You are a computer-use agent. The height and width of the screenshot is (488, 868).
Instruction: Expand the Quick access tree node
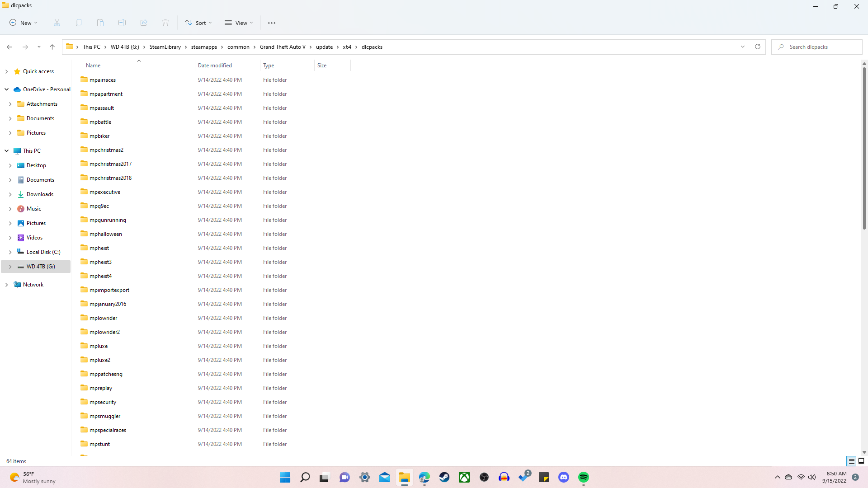(6, 71)
